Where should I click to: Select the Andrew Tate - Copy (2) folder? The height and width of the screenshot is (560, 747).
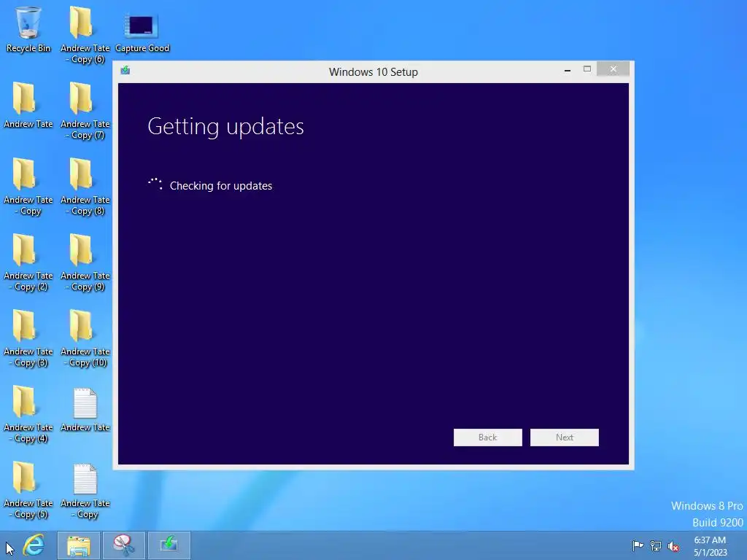click(28, 262)
